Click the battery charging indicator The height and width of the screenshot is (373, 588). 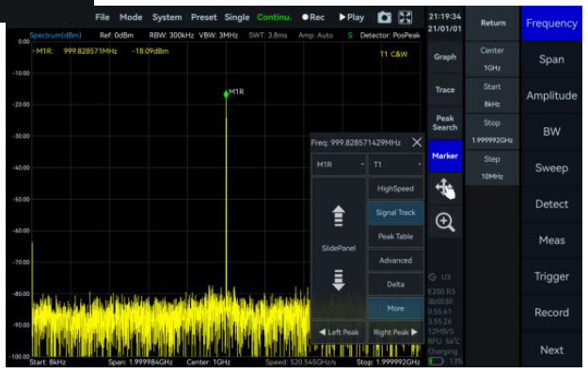(x=436, y=362)
